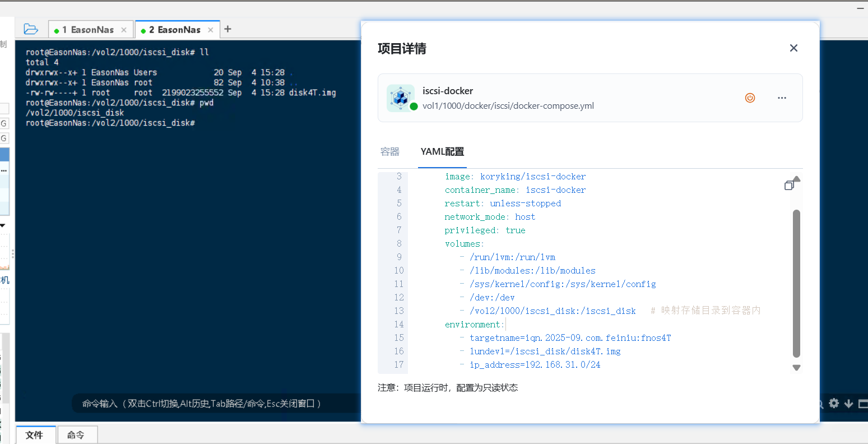Viewport: 868px width, 444px height.
Task: Click the project name iscsi-docker
Action: pyautogui.click(x=448, y=91)
